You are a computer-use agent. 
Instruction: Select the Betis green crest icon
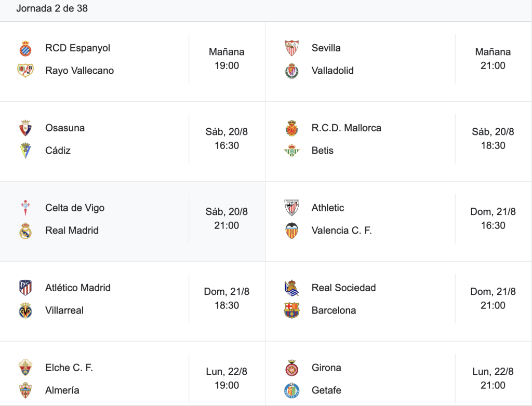(292, 151)
